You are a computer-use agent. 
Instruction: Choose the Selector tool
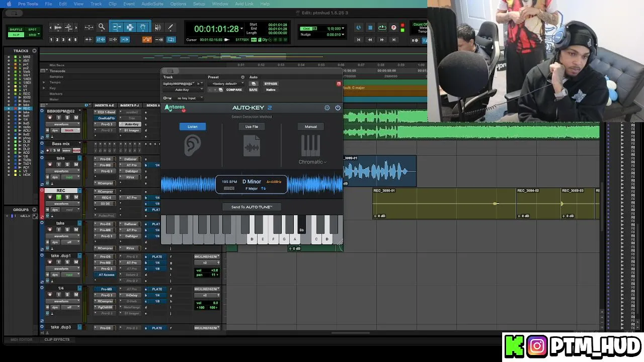130,27
